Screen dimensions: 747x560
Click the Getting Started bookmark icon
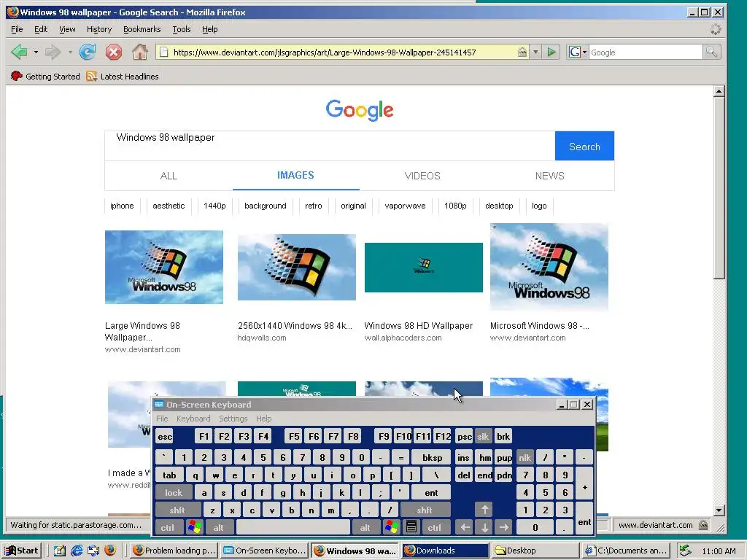coord(17,76)
